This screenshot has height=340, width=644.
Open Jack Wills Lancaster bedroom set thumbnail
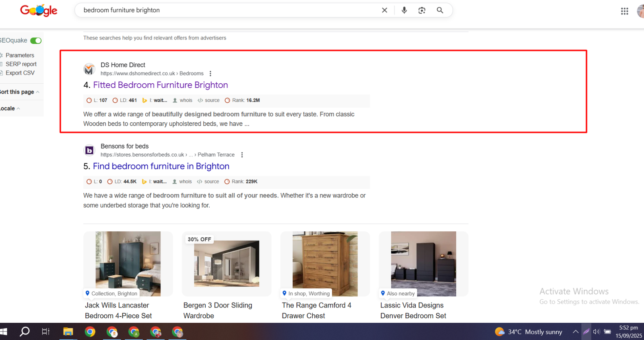[x=128, y=264]
